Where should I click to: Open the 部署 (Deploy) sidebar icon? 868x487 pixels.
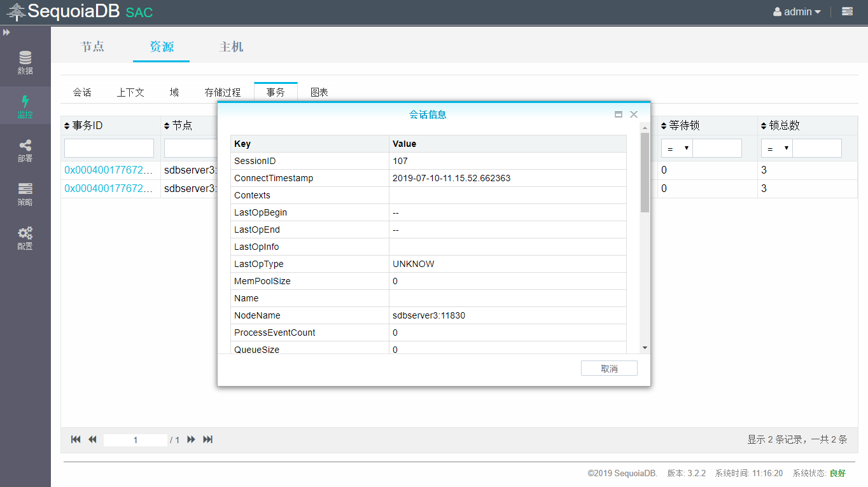[25, 150]
